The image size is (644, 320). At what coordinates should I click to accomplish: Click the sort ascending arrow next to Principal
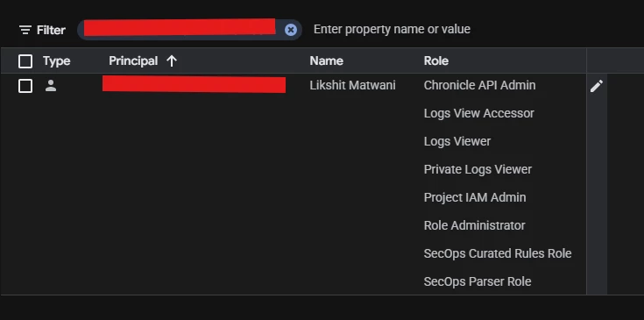tap(172, 61)
